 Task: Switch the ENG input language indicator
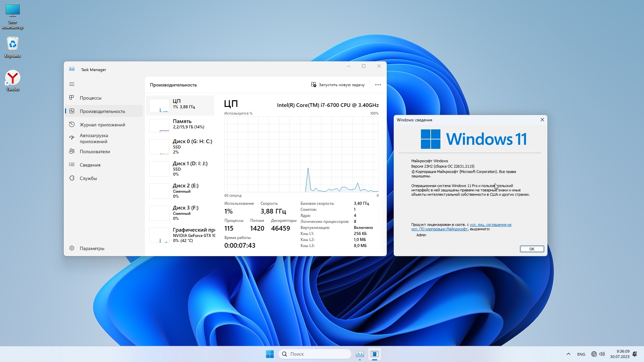[581, 354]
